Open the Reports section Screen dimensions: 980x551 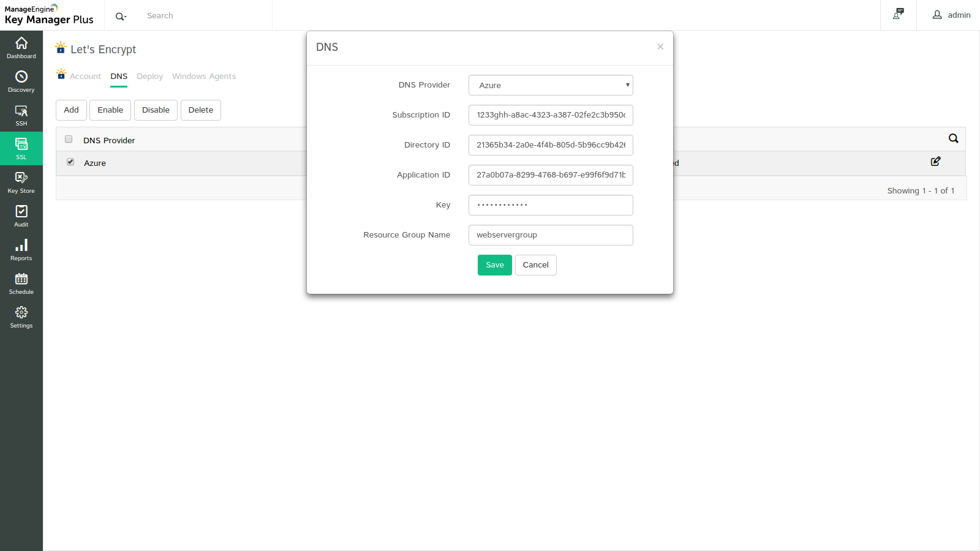click(21, 250)
